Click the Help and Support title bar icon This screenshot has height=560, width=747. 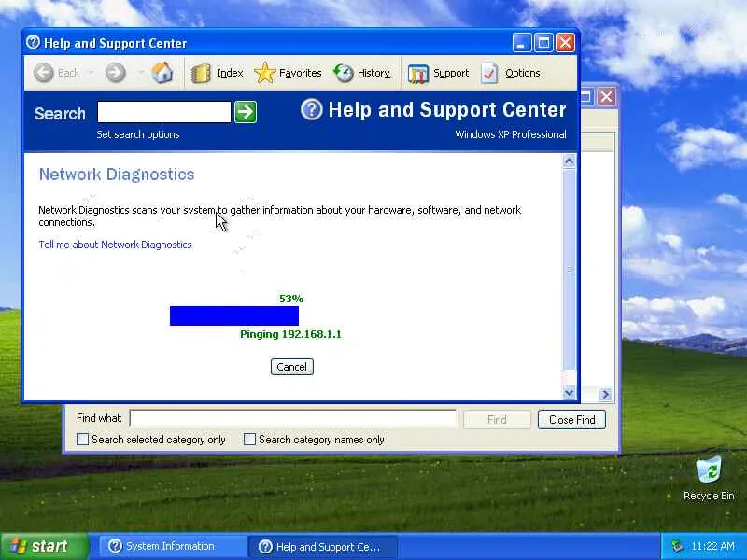point(33,42)
